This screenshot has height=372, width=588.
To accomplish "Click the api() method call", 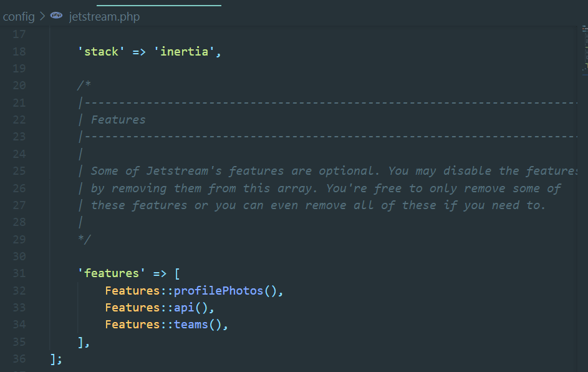I will (x=191, y=308).
